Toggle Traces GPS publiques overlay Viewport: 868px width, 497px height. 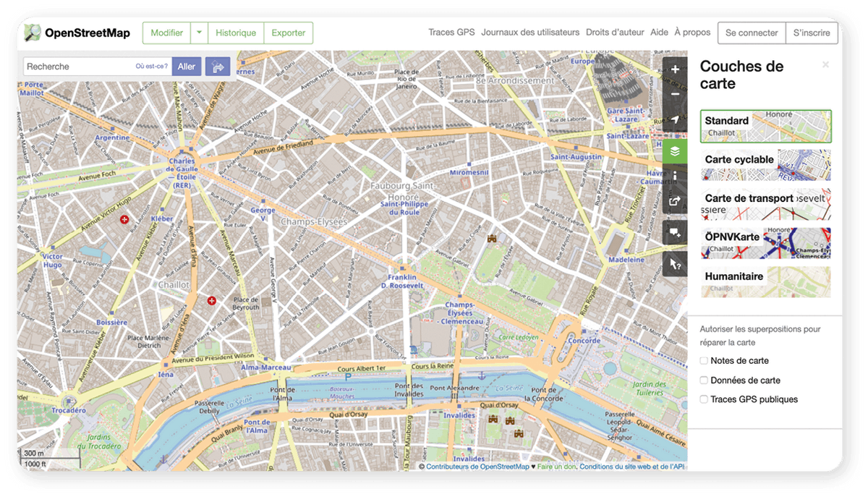(704, 399)
